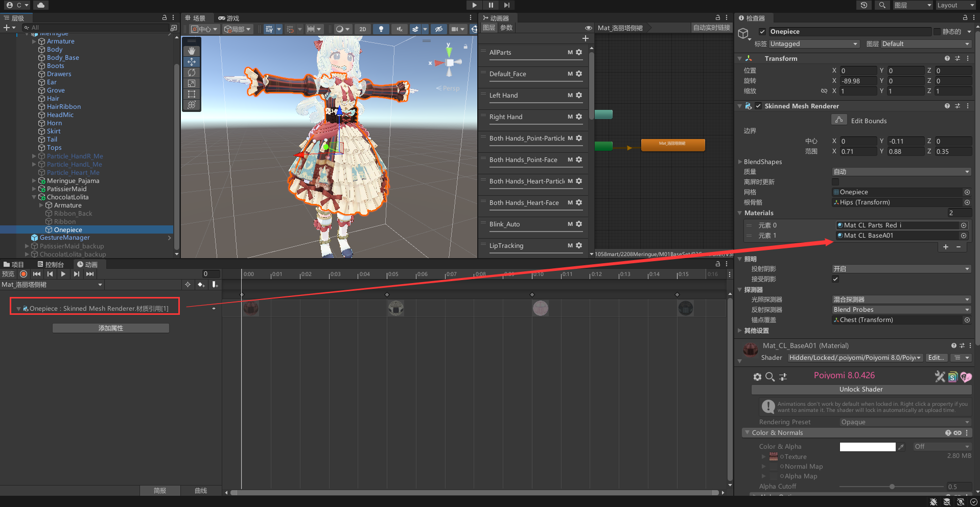Screen dimensions: 980x507
Task: Select the Scale tool in Scene view
Action: pos(192,83)
